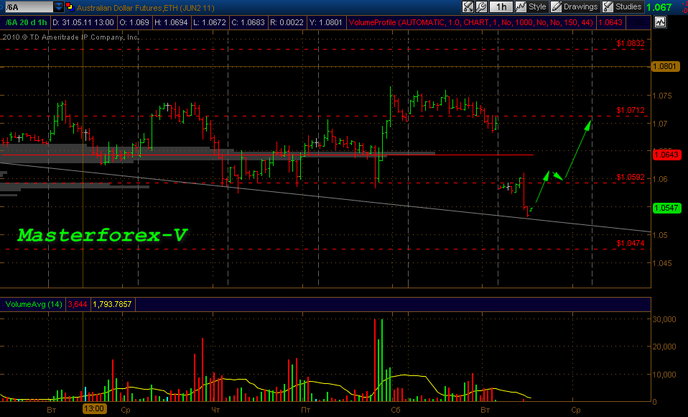Open the 1h timeframe selector
Screen dimensions: 688x417
click(x=501, y=7)
